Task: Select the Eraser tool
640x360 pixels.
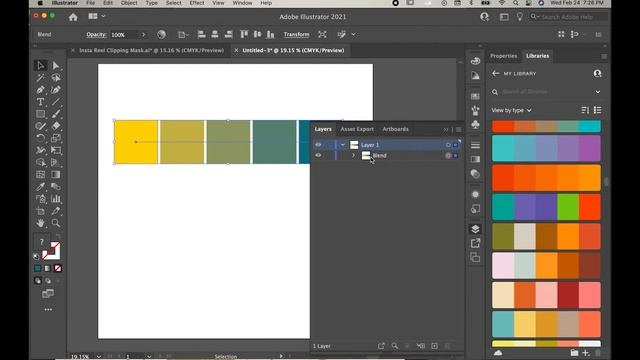Action: (56, 126)
